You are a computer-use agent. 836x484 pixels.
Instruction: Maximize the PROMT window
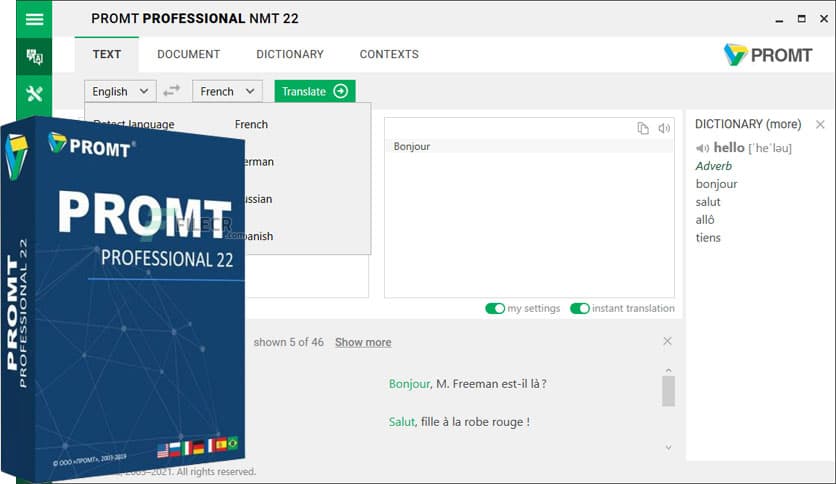click(801, 19)
